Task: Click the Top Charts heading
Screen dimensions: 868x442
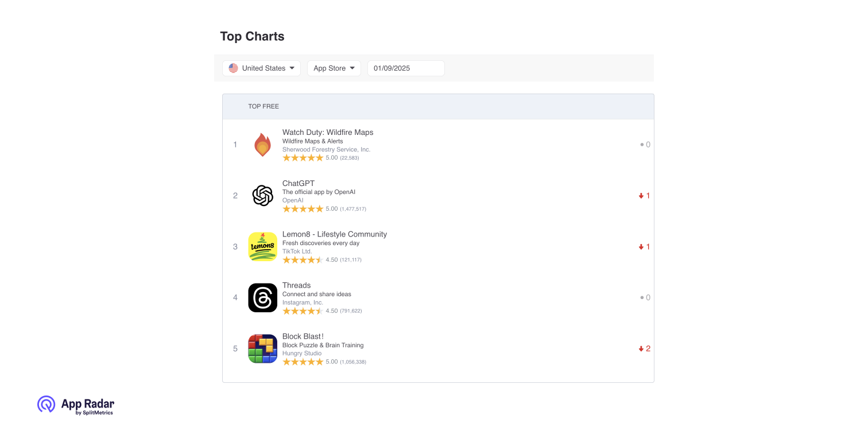Action: pos(252,36)
